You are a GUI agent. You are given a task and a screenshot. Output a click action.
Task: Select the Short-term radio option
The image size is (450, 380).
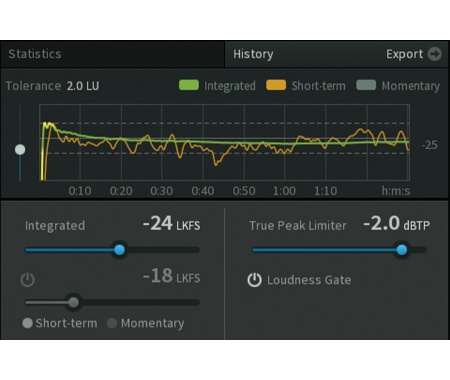point(27,323)
